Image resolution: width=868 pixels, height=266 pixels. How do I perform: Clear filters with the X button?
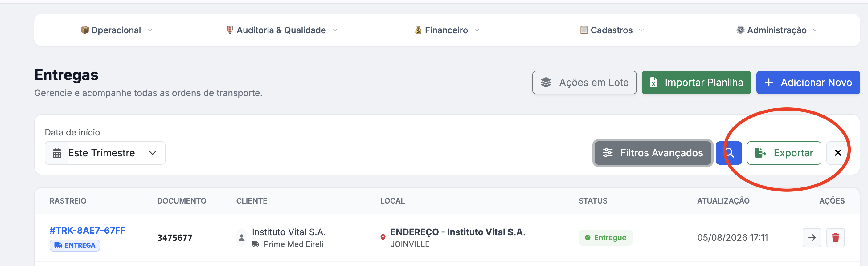click(838, 153)
